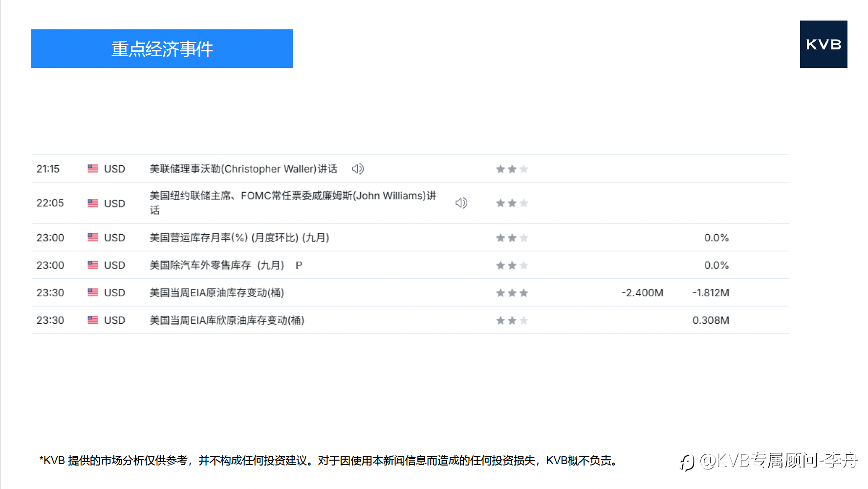Click the 重点经济事件 header banner
The image size is (868, 489).
click(x=162, y=48)
